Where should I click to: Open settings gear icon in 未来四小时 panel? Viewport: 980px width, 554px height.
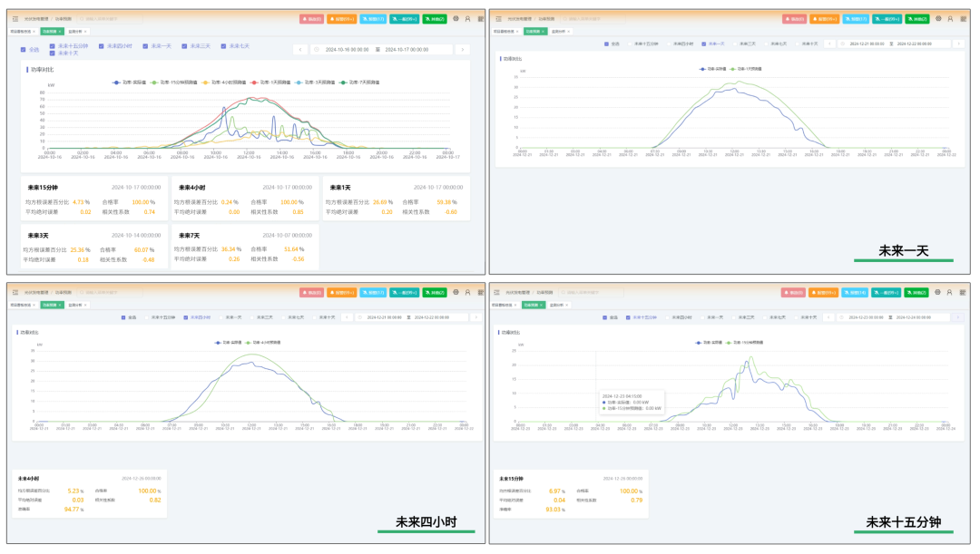click(456, 292)
